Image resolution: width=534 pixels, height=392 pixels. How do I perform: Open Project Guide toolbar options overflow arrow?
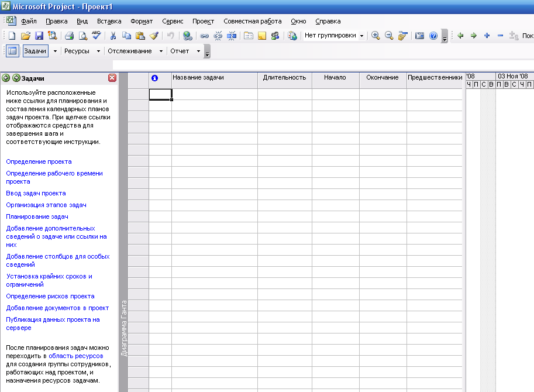click(x=207, y=51)
